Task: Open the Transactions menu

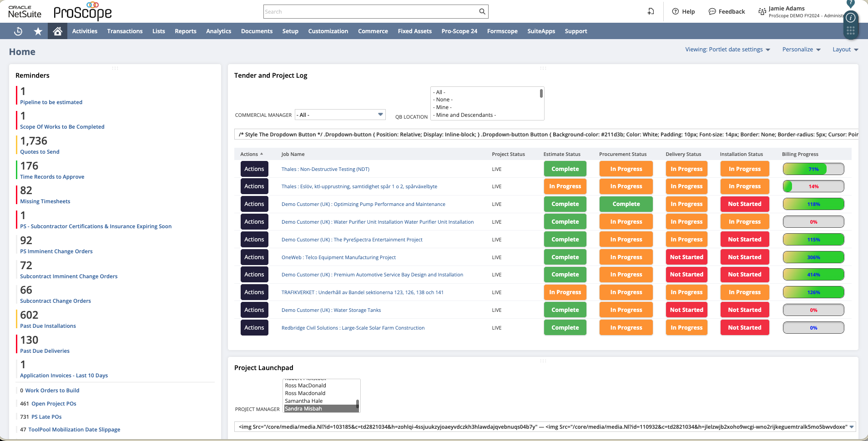Action: tap(125, 31)
